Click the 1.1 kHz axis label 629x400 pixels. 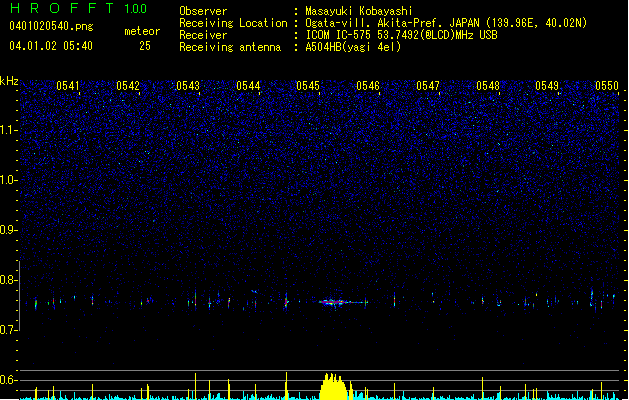(x=8, y=130)
